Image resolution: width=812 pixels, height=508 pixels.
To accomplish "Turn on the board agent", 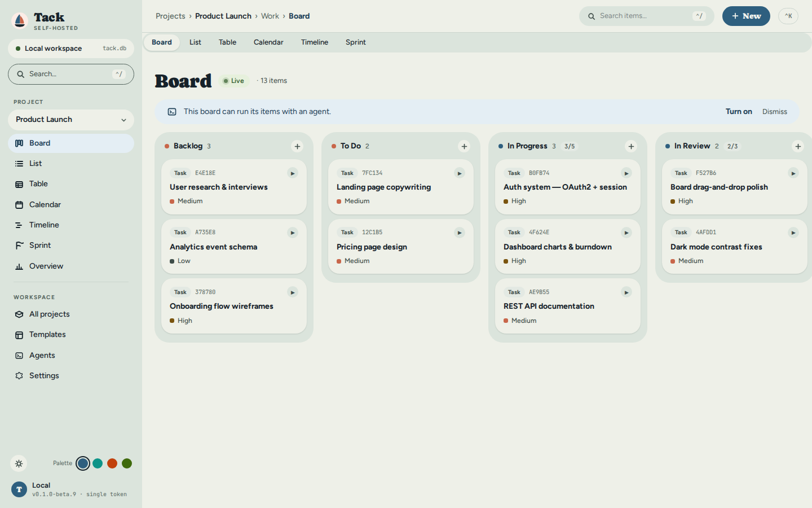I will click(739, 112).
